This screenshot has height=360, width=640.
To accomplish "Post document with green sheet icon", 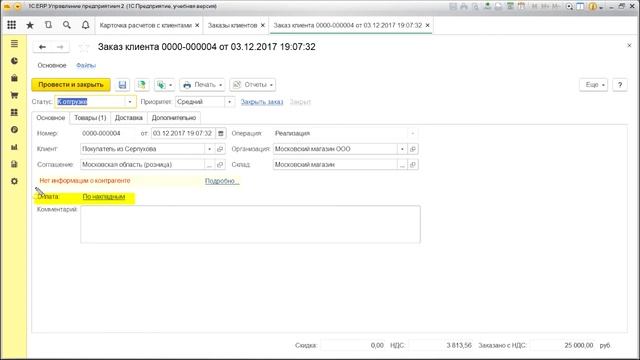I will 142,85.
